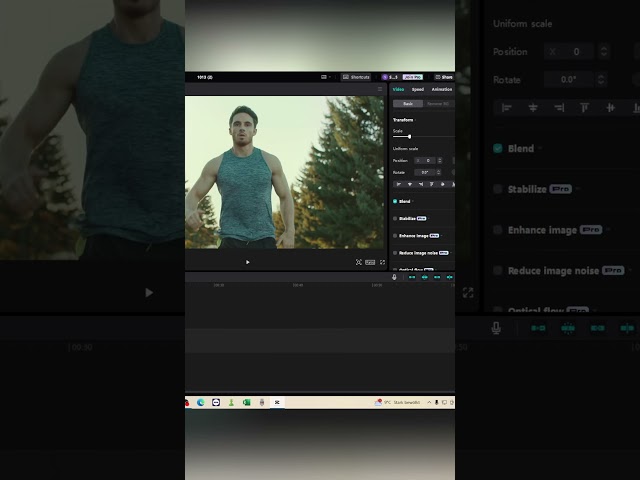Click the 00:50 timeline ruler mark
Image resolution: width=640 pixels, height=480 pixels.
pos(377,285)
